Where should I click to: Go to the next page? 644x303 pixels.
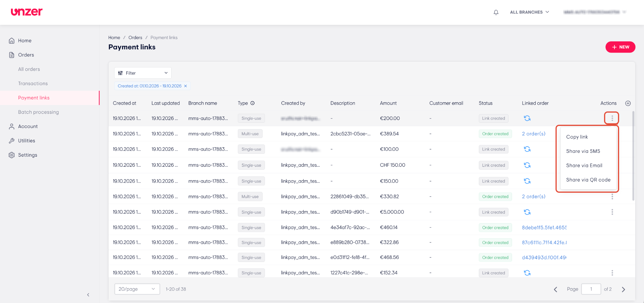[x=623, y=289]
